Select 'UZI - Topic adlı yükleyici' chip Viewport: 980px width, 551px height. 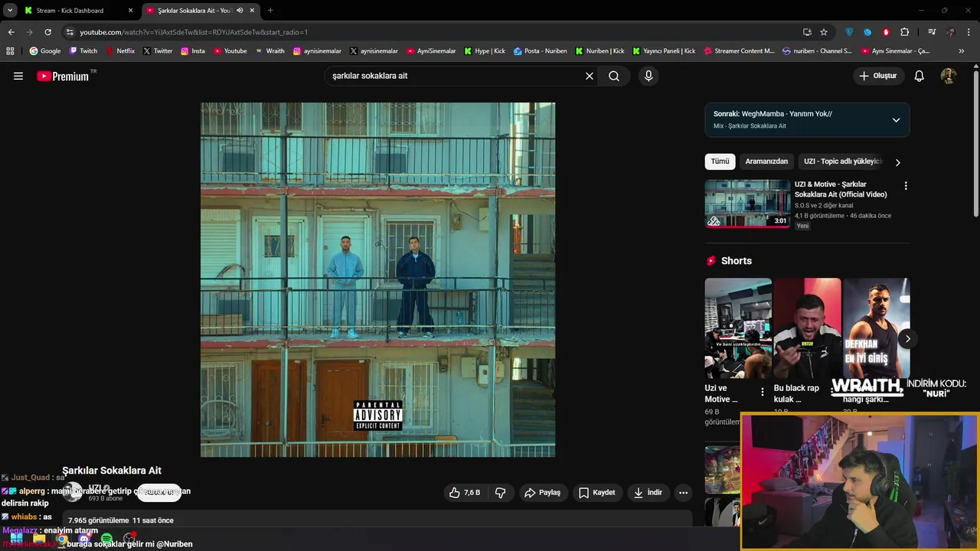[843, 161]
